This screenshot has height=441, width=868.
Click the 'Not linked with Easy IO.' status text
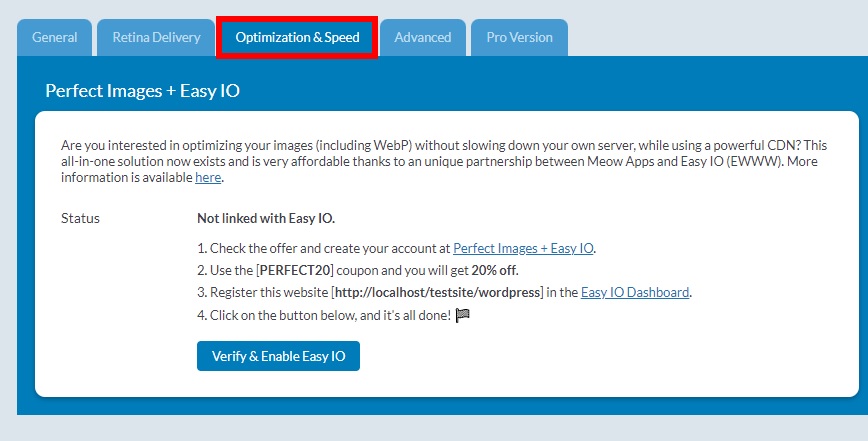(x=266, y=218)
